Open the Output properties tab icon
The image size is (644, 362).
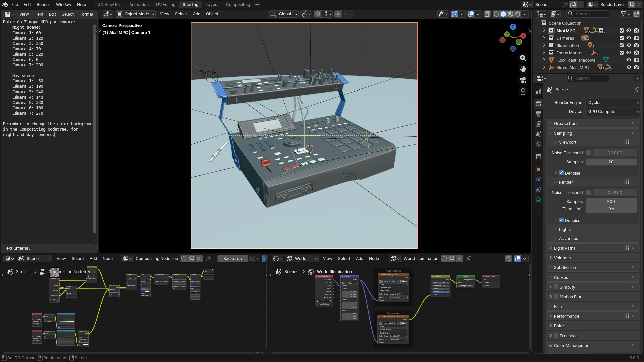539,114
